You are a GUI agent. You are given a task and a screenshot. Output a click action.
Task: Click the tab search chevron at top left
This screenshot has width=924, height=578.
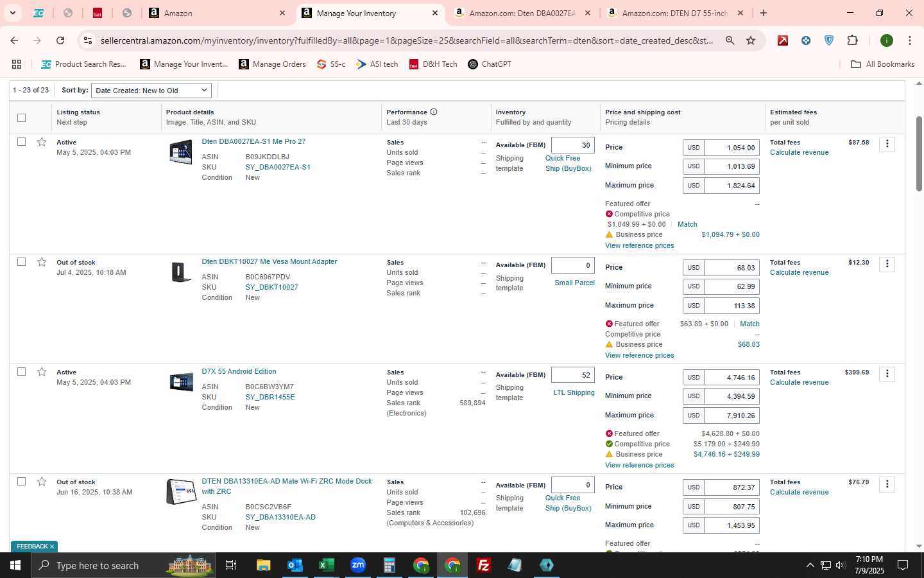click(12, 13)
